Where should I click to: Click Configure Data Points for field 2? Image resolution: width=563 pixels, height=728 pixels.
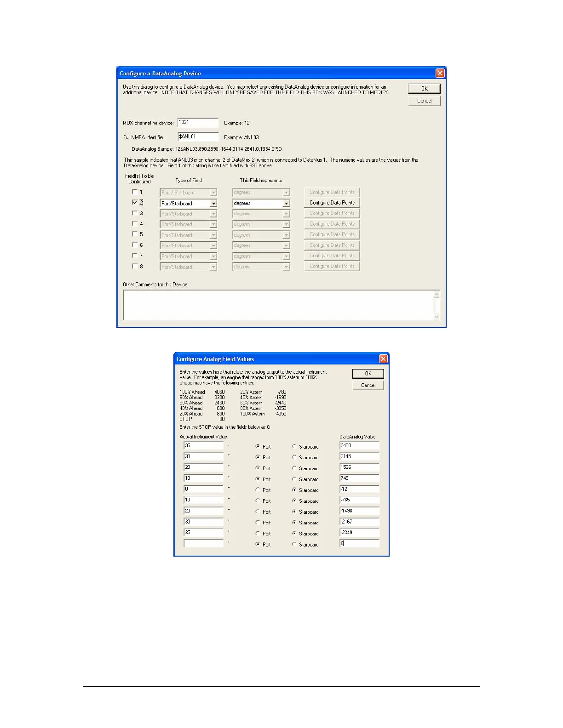click(332, 203)
